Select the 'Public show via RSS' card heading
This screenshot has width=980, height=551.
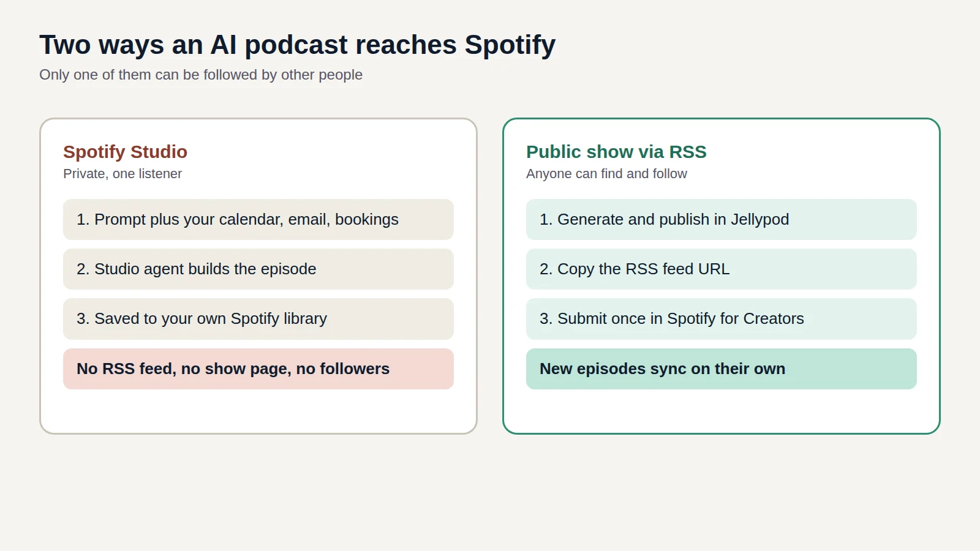click(616, 152)
